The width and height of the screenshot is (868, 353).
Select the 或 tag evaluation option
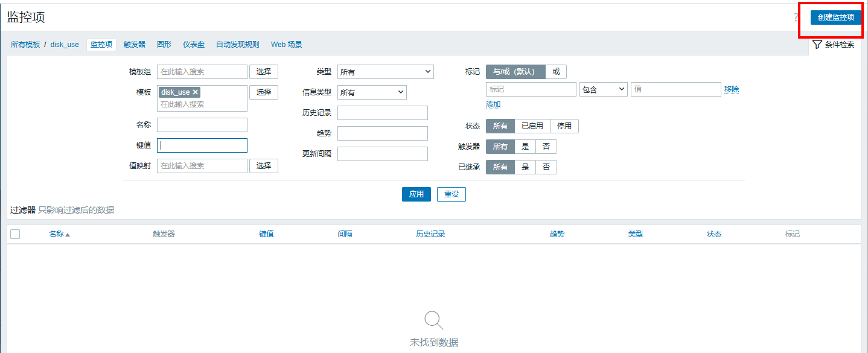(x=556, y=72)
